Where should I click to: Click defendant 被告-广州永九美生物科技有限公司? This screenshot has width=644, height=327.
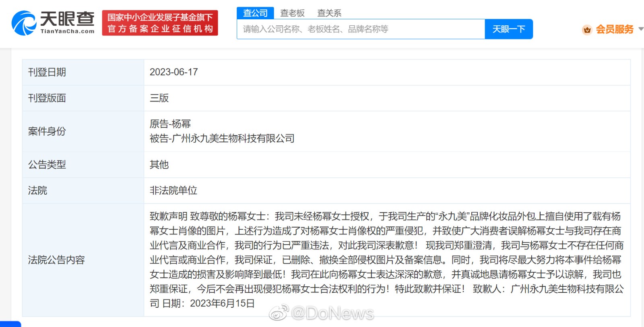(x=222, y=138)
